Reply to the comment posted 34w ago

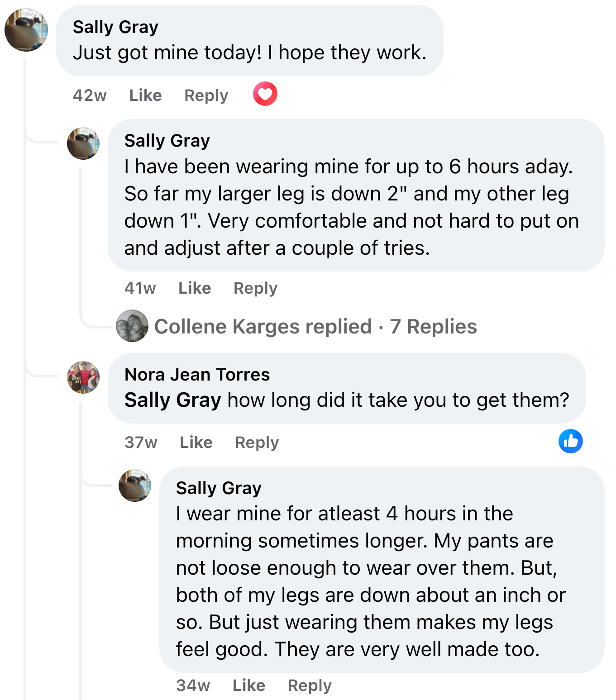[x=310, y=686]
